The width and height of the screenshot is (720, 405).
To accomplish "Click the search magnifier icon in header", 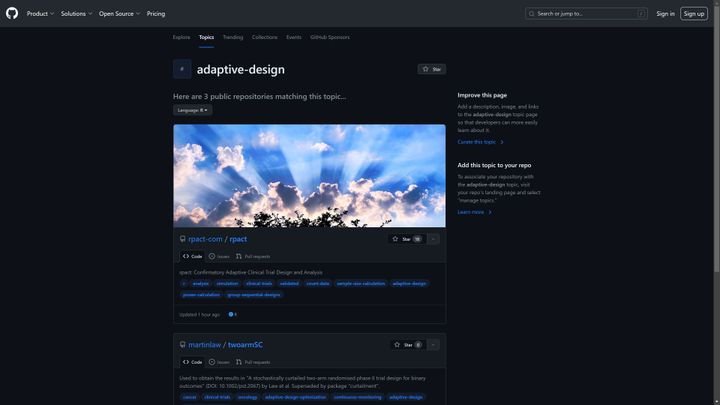I will point(532,14).
